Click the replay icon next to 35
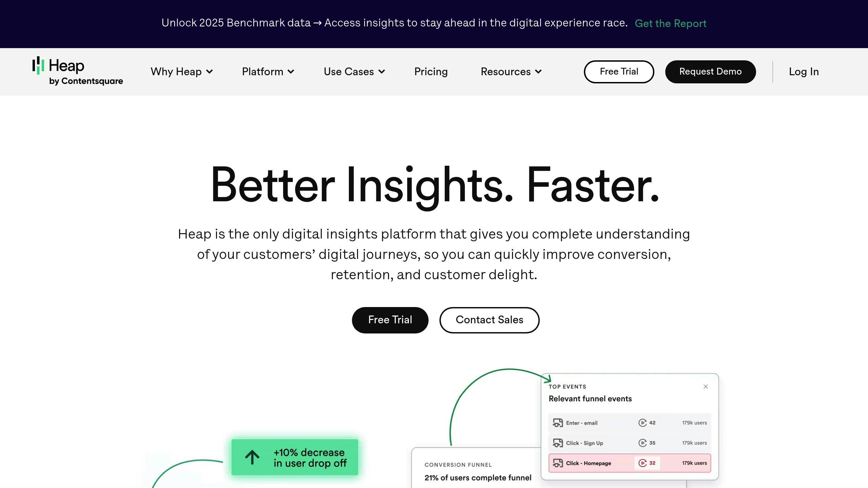The image size is (868, 488). [643, 443]
